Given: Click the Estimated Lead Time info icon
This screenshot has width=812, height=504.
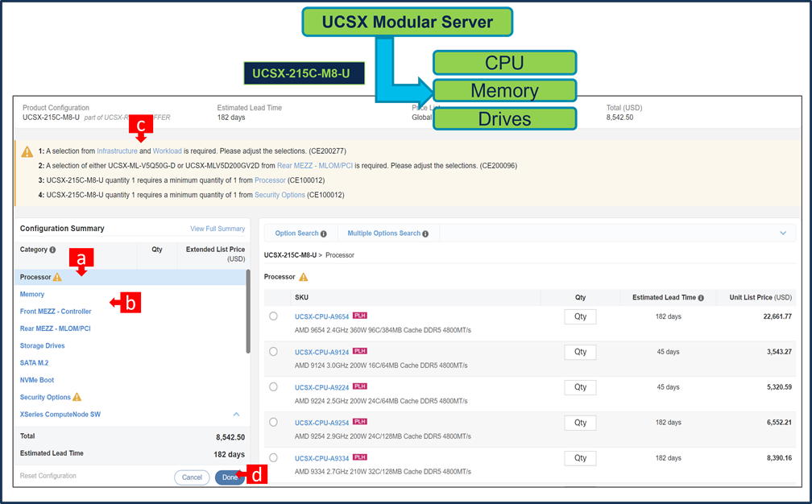Looking at the screenshot, I should coord(701,298).
